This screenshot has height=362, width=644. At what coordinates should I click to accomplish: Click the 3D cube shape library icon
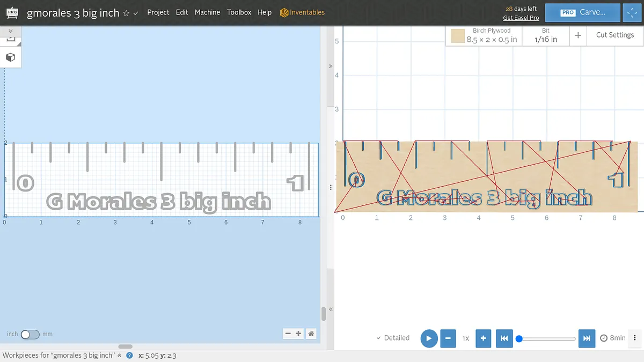pyautogui.click(x=10, y=57)
